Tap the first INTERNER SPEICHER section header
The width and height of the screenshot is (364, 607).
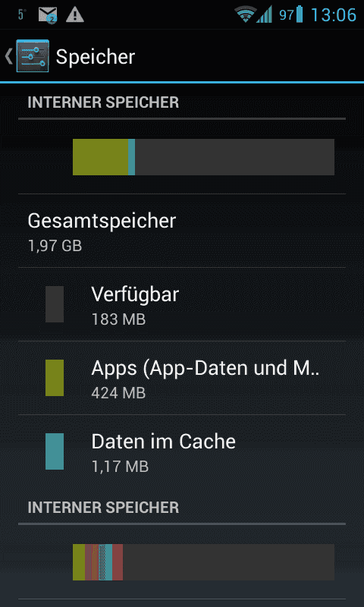(x=103, y=102)
